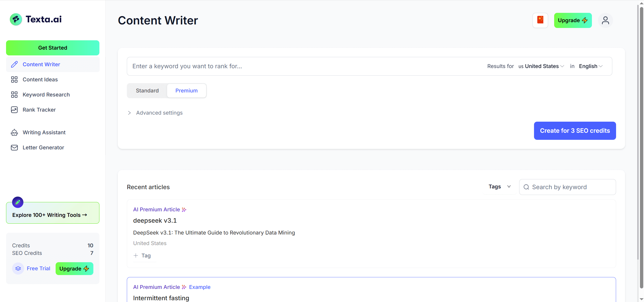The height and width of the screenshot is (302, 644).
Task: Open the United States country dropdown
Action: pos(541,66)
